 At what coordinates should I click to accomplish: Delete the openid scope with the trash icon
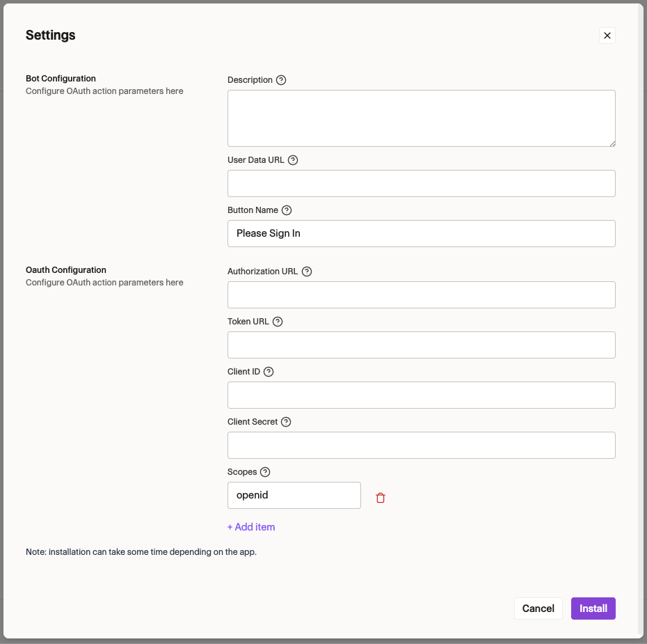381,497
